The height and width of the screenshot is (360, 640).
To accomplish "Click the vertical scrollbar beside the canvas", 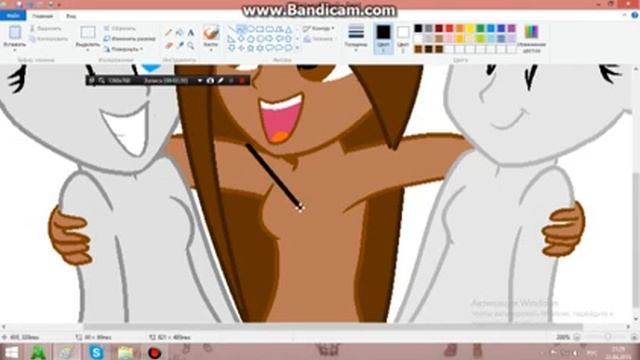I will tap(636, 240).
